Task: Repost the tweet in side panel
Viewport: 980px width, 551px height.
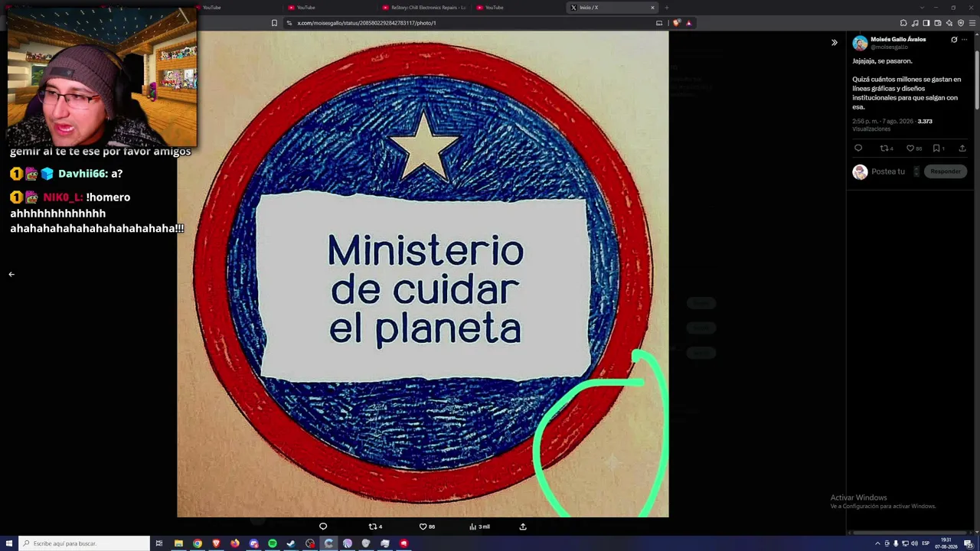Action: (x=886, y=148)
